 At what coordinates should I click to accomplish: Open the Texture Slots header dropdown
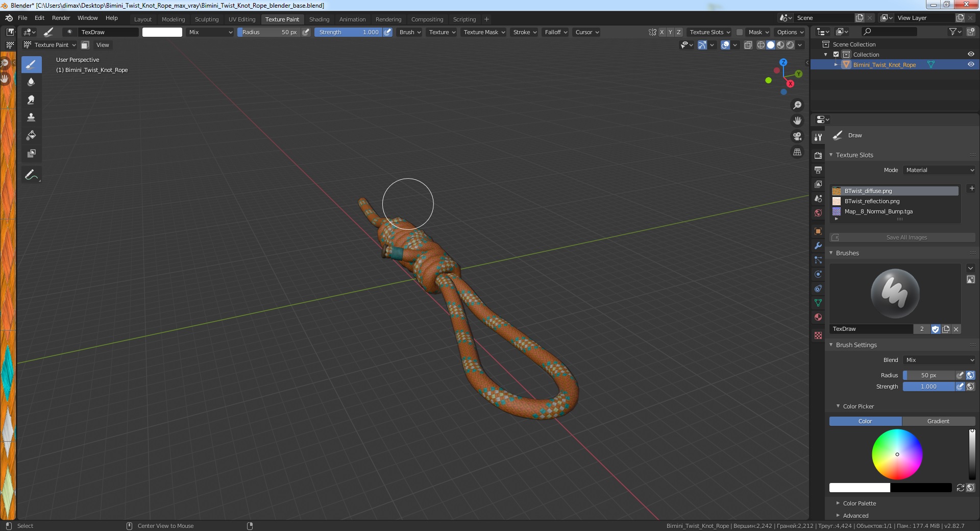pos(709,32)
